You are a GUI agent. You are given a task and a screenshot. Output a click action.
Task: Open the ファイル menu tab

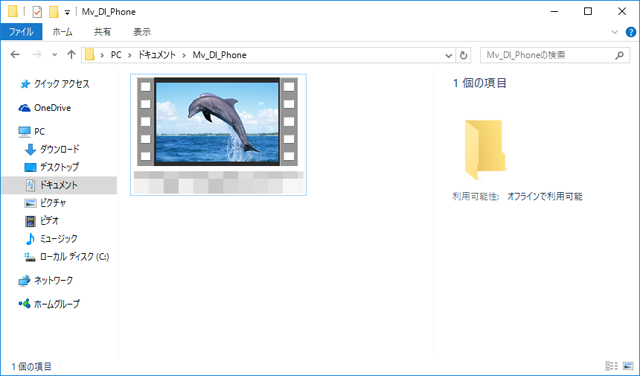21,32
